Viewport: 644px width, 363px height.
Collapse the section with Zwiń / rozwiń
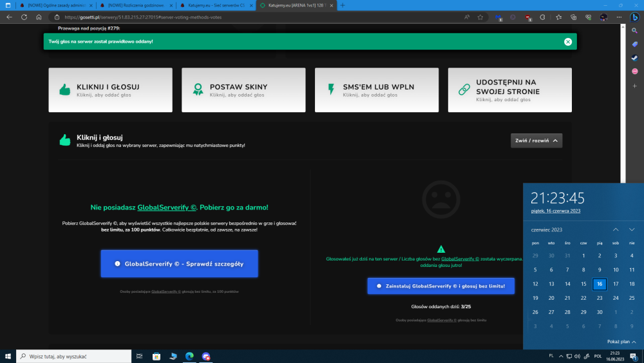coord(536,141)
